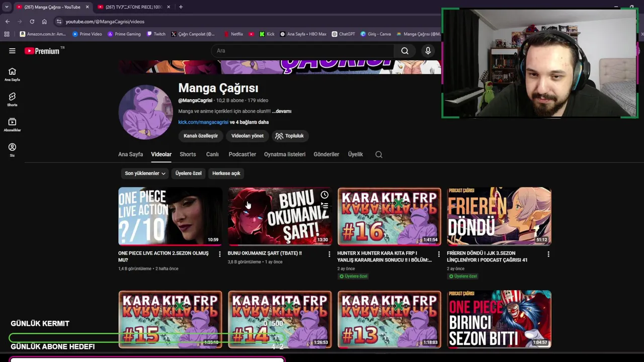The width and height of the screenshot is (644, 362).
Task: Play the KARA KITA FRP #16 thumbnail
Action: (389, 216)
